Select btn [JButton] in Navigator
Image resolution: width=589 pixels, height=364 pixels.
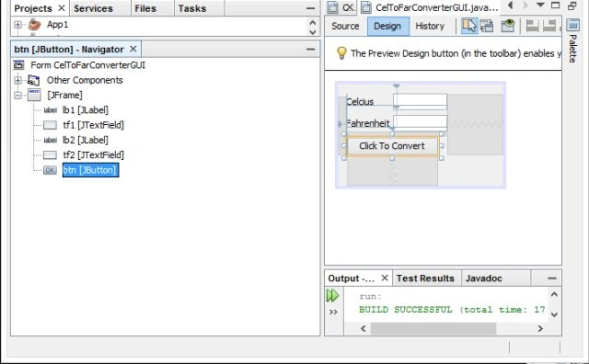point(90,170)
